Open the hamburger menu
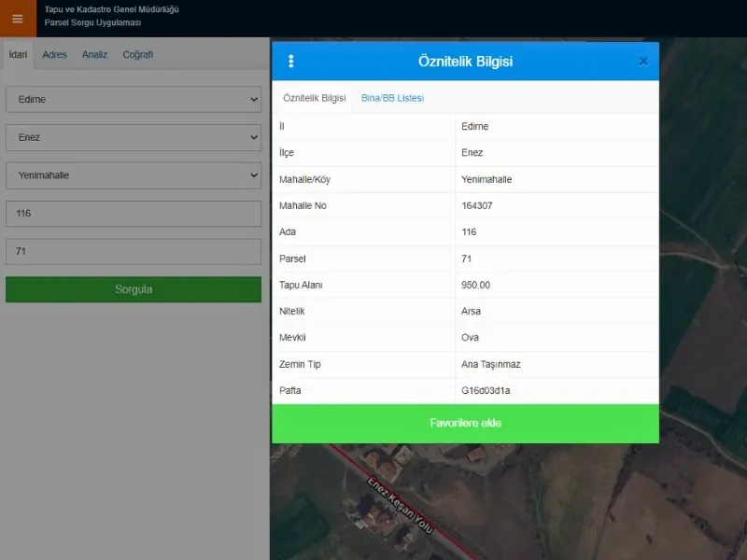 pos(18,19)
